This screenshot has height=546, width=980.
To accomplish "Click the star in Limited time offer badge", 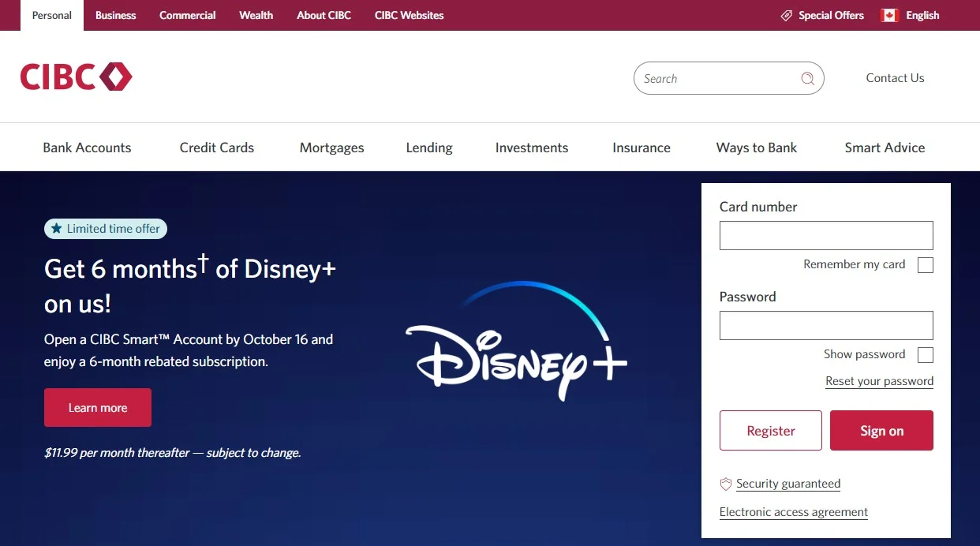I will [55, 228].
